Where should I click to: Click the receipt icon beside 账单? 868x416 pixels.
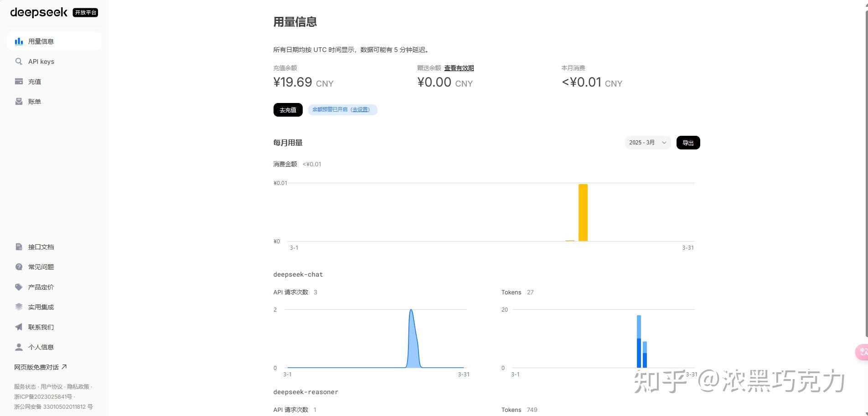pos(19,102)
